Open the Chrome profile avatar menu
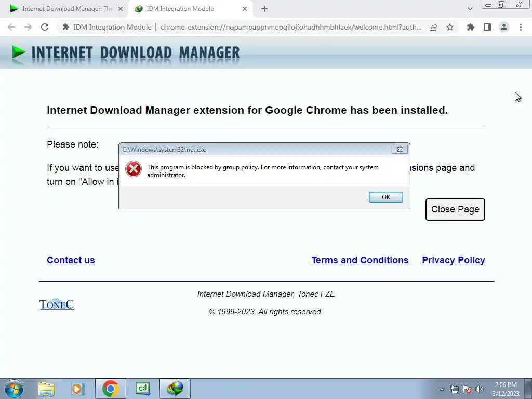Viewport: 532px width, 399px height. click(x=504, y=27)
